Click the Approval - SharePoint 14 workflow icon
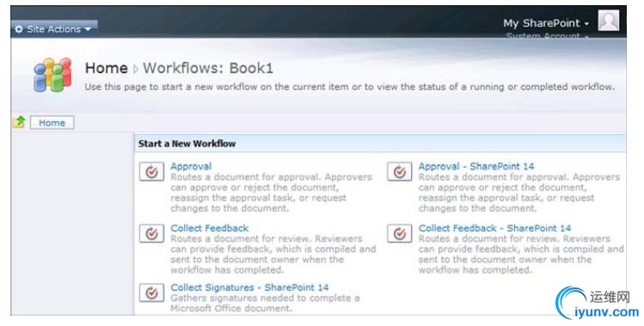 click(400, 172)
